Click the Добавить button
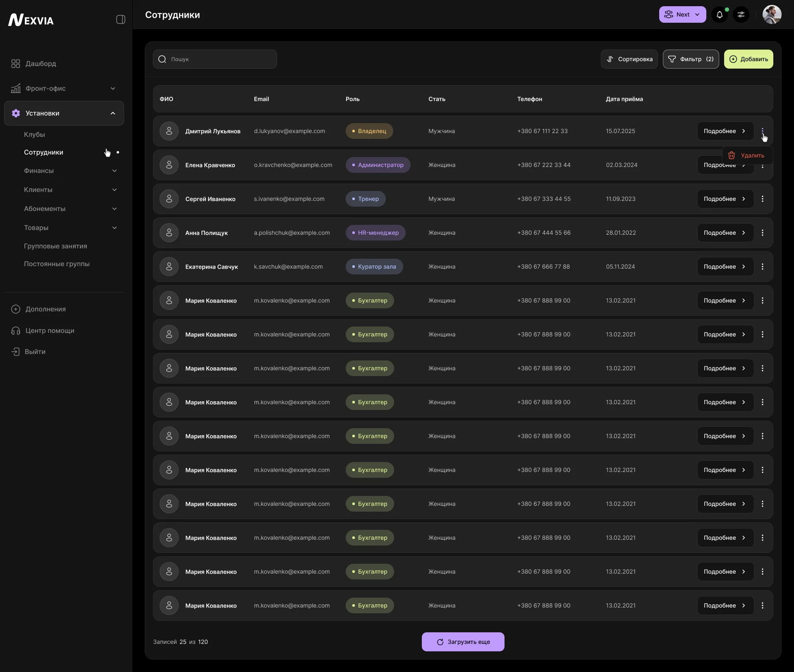The width and height of the screenshot is (794, 672). (x=748, y=59)
